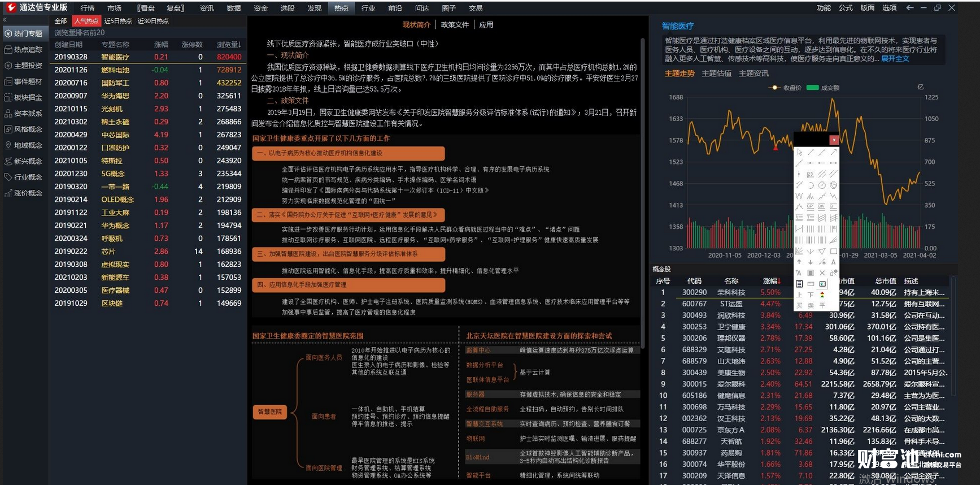Select stock 爱尔眼科 300015 row

coord(800,384)
